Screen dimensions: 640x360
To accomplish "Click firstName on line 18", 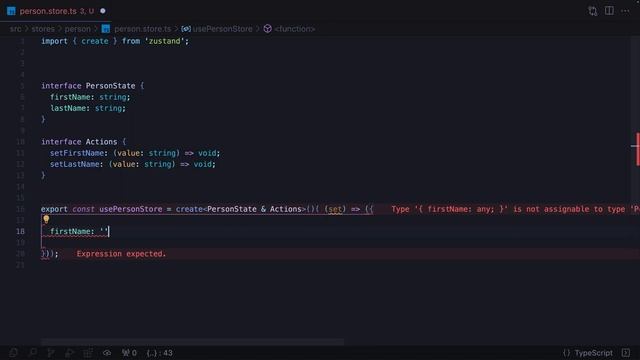I will [x=70, y=231].
